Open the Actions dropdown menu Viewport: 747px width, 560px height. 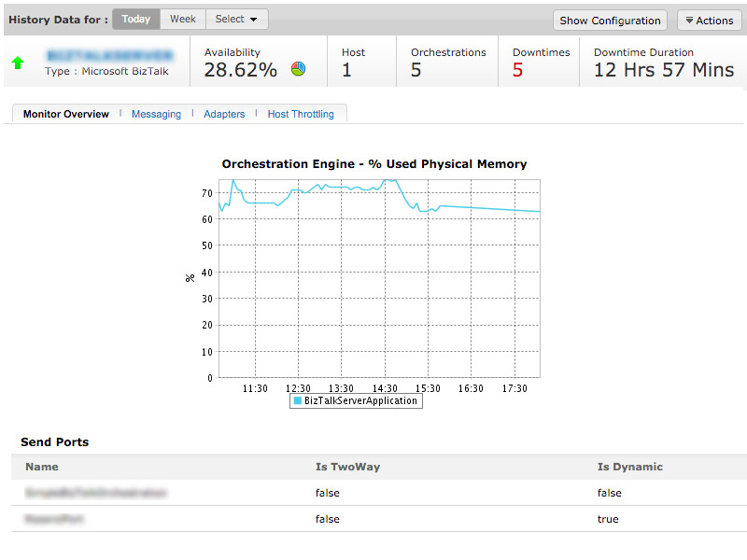coord(709,21)
